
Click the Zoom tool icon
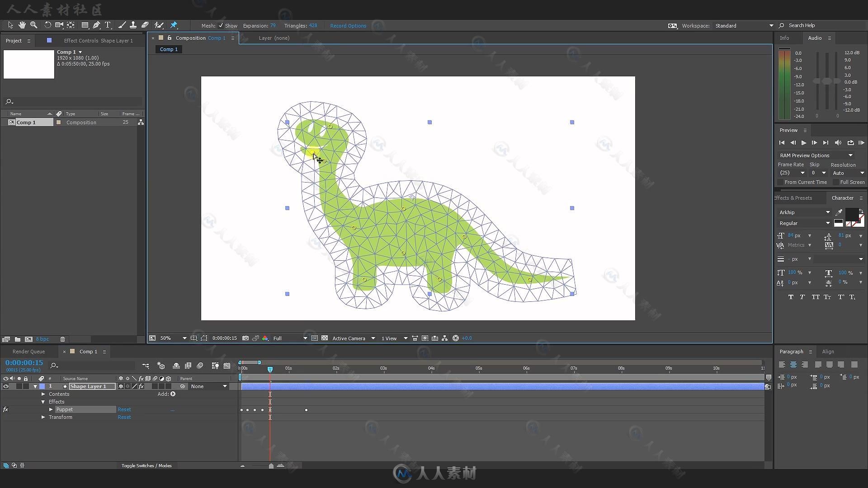point(34,25)
